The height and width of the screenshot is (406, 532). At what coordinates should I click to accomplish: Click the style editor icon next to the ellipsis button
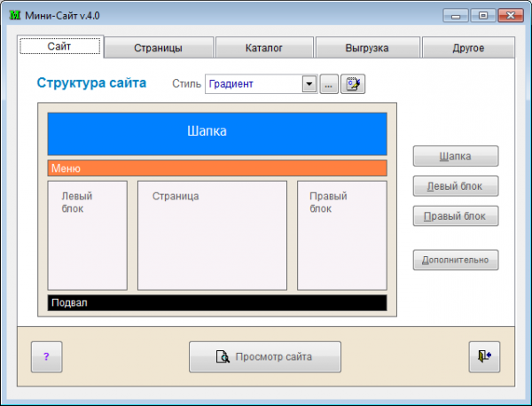tap(354, 84)
